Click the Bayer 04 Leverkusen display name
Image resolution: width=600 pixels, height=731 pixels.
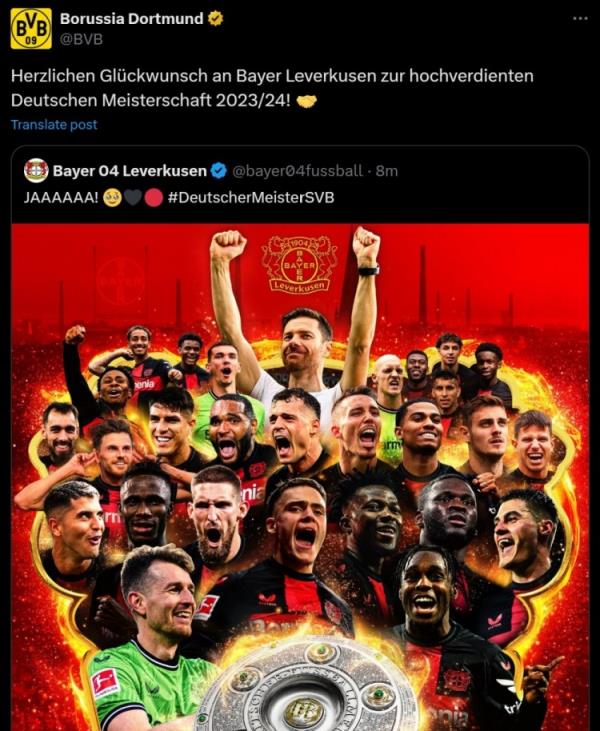tap(130, 171)
